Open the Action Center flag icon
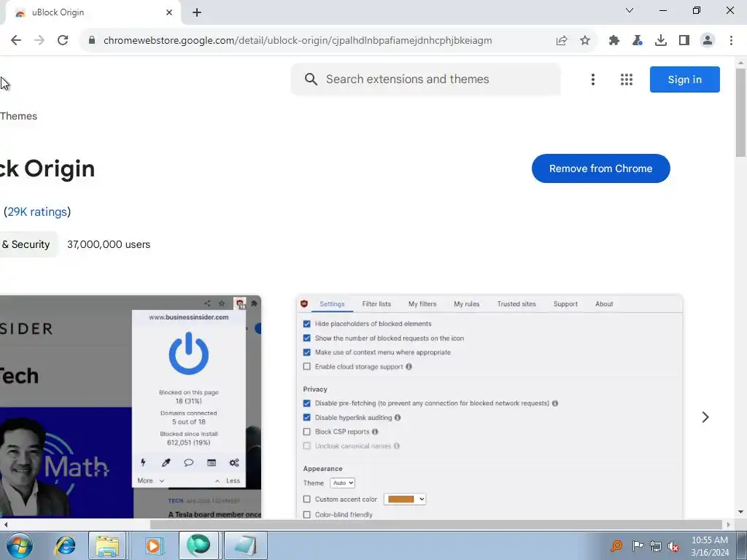The image size is (747, 560). point(638,546)
